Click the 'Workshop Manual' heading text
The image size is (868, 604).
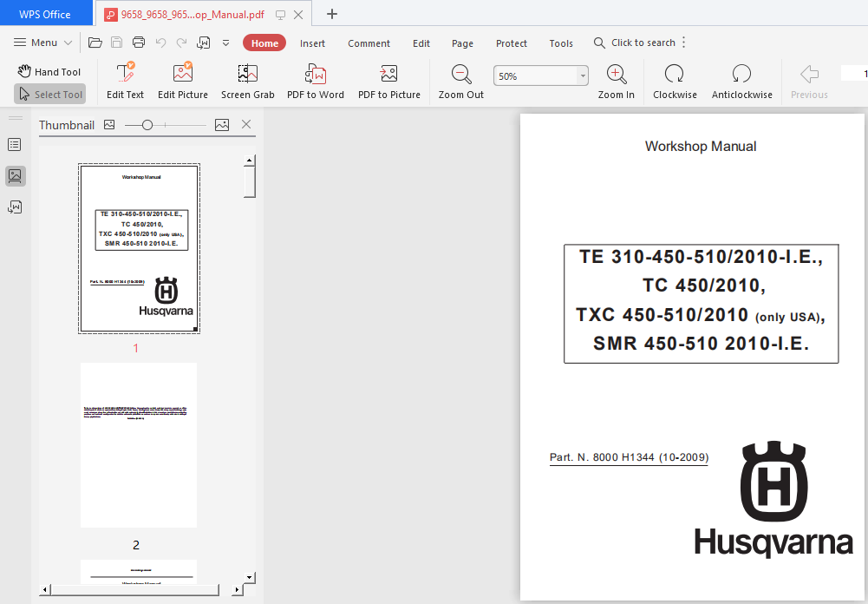click(701, 147)
